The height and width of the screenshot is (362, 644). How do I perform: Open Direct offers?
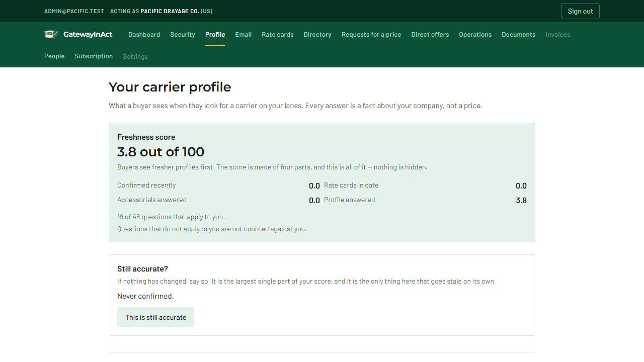point(430,35)
